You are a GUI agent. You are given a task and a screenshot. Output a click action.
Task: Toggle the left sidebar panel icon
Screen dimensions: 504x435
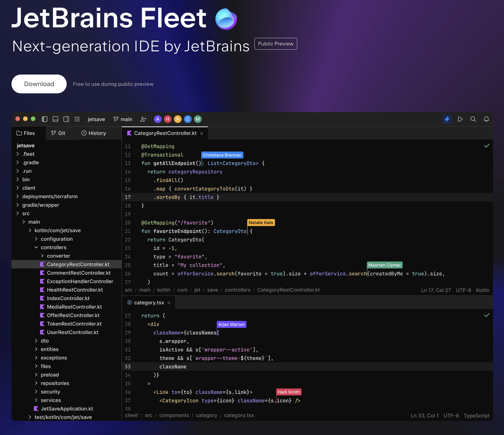point(44,119)
